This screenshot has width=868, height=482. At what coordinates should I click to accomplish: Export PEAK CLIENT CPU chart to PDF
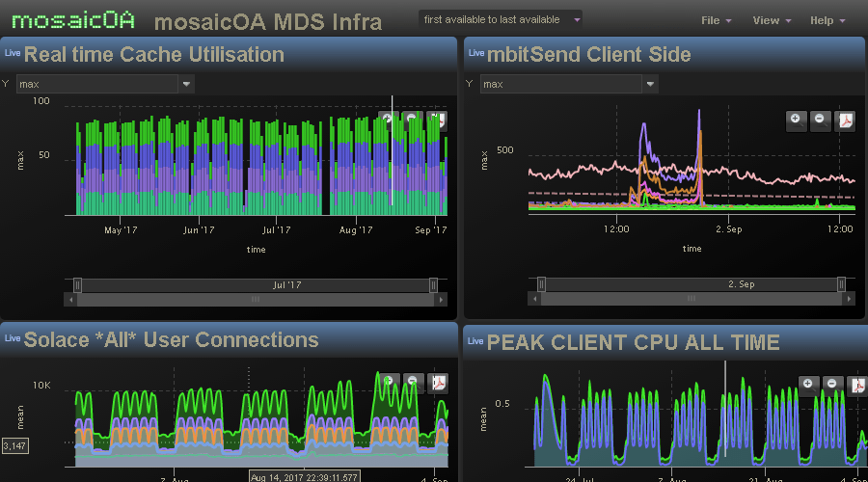click(857, 385)
